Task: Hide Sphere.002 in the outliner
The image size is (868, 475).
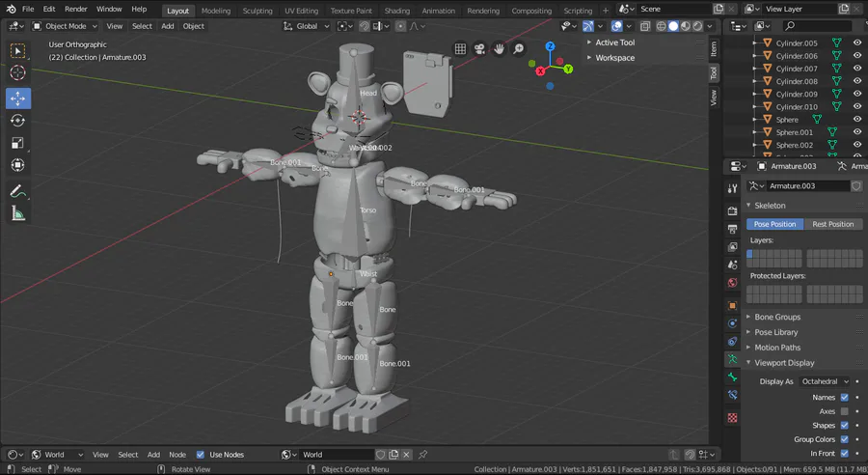Action: 857,145
